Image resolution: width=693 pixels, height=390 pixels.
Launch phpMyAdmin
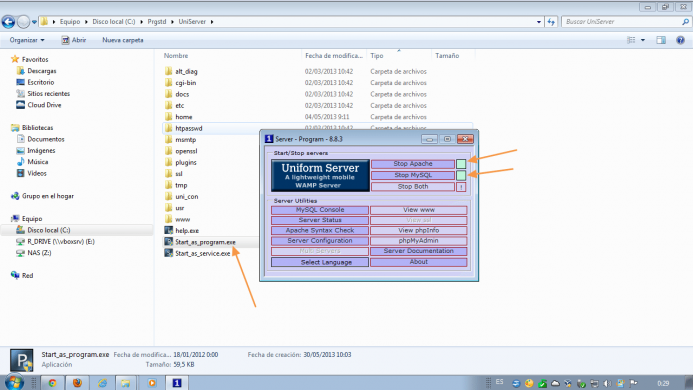pos(419,241)
